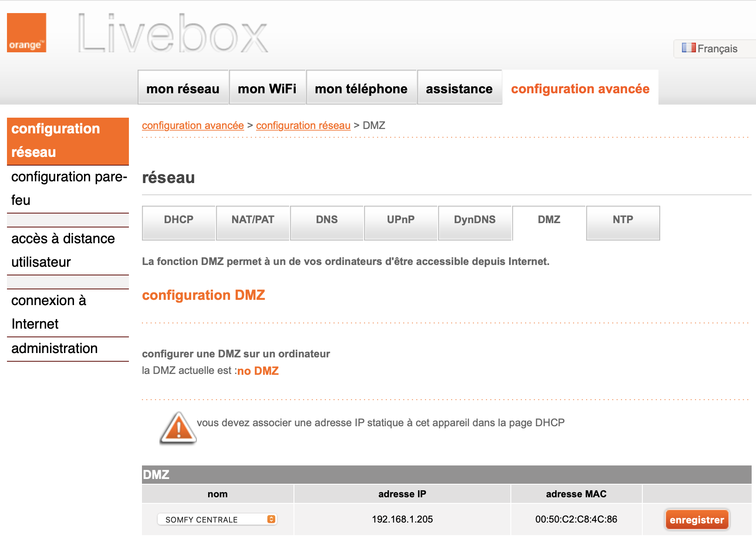Switch to the DHCP sub-tab
This screenshot has height=550, width=756.
pos(179,223)
